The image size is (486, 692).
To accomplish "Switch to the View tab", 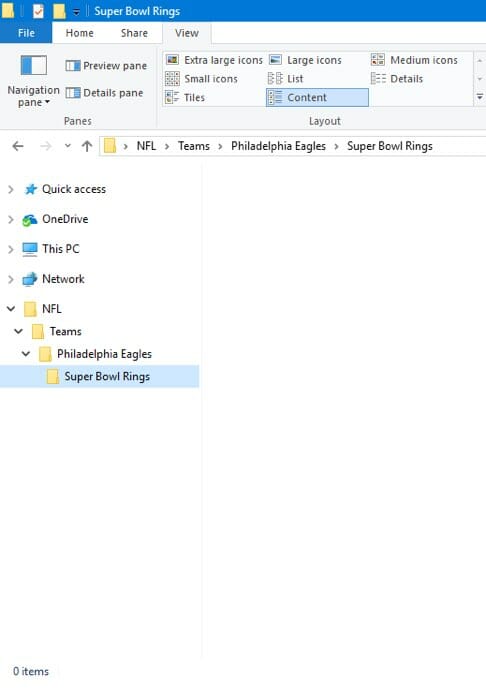I will 187,33.
